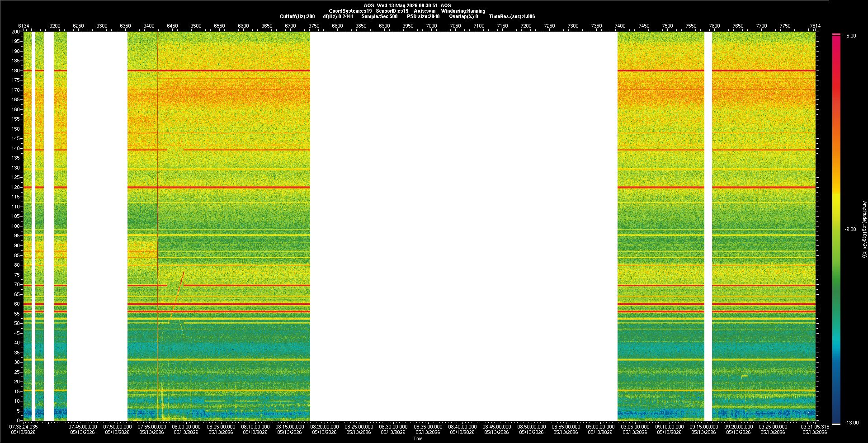This screenshot has width=868, height=443.
Task: Click the -13.00 colorbar minimum label
Action: 852,423
